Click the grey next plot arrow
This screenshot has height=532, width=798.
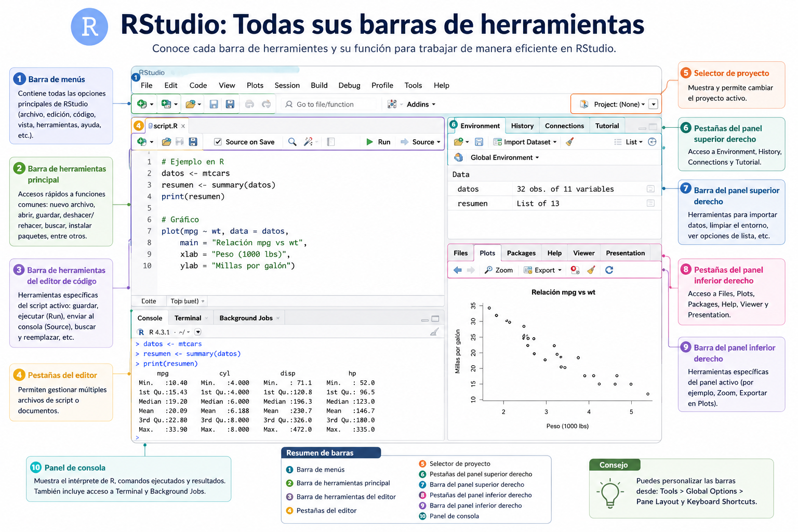click(x=471, y=270)
